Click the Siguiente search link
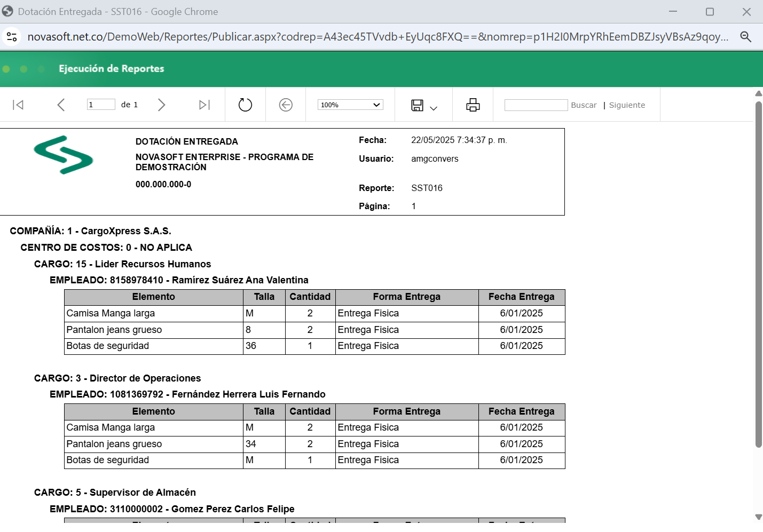 coord(627,105)
